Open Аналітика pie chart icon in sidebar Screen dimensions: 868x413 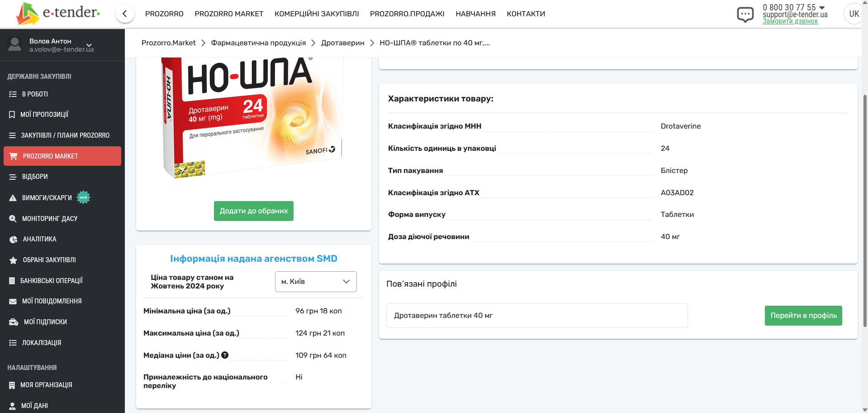click(13, 239)
